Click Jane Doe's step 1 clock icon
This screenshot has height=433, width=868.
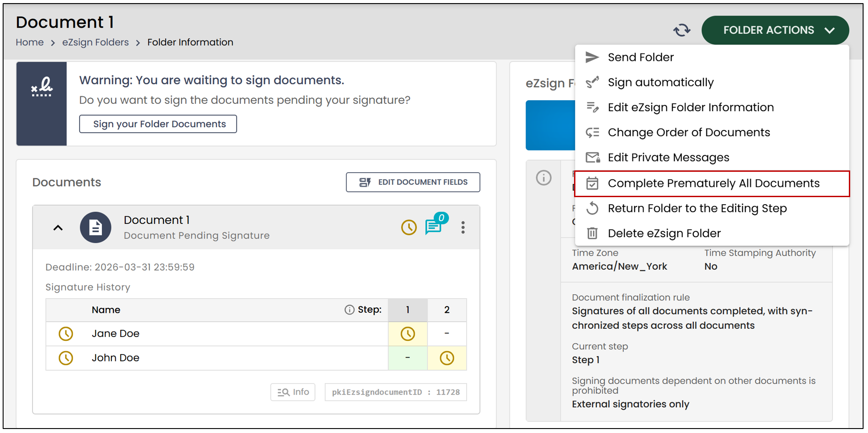coord(408,334)
